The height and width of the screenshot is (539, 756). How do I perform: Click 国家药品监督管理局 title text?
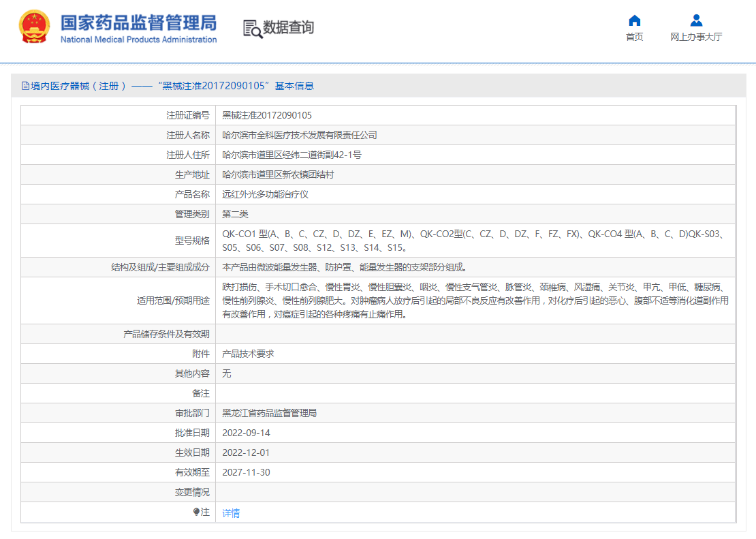pos(138,22)
